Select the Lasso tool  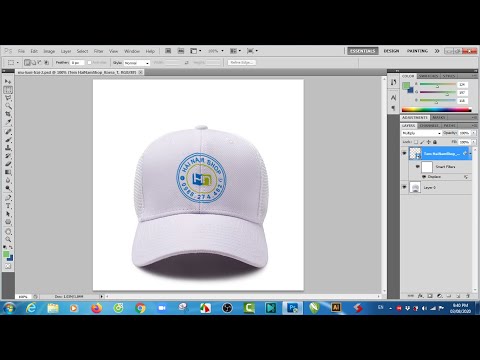pyautogui.click(x=8, y=98)
